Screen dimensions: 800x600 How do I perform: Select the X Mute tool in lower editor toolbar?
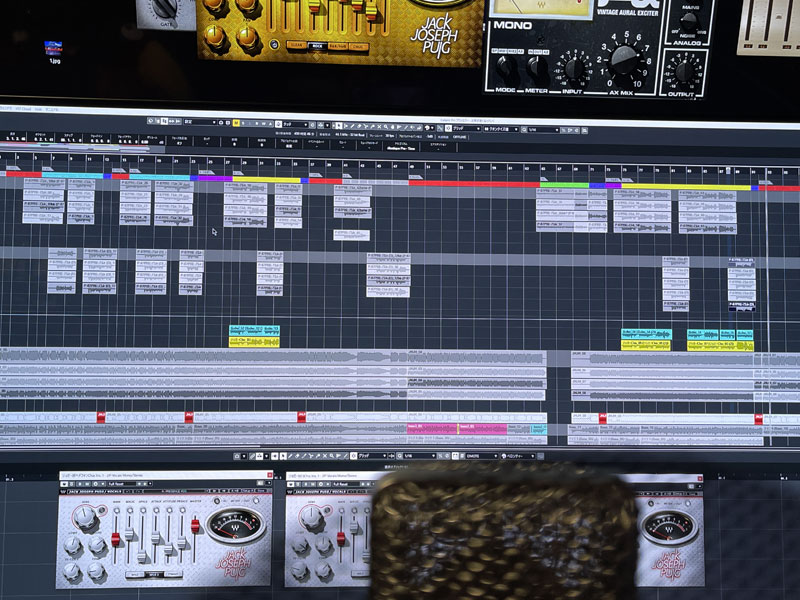(x=324, y=456)
